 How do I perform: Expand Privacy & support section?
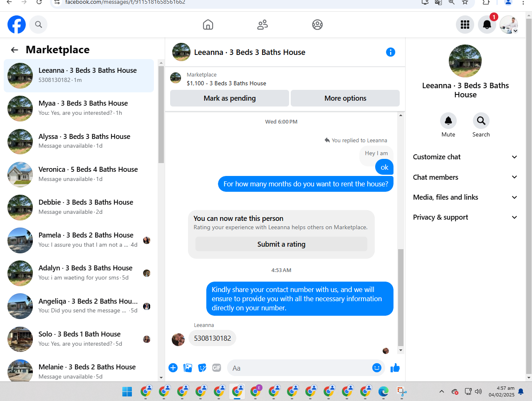465,217
